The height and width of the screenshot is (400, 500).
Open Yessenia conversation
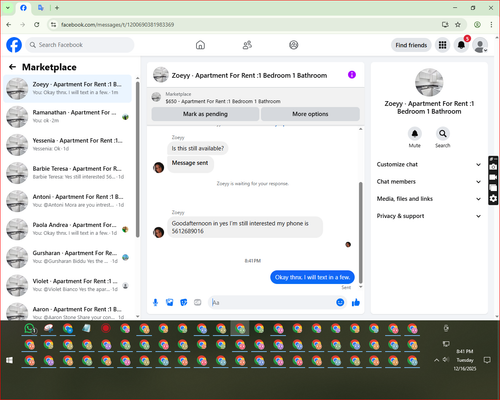(68, 145)
